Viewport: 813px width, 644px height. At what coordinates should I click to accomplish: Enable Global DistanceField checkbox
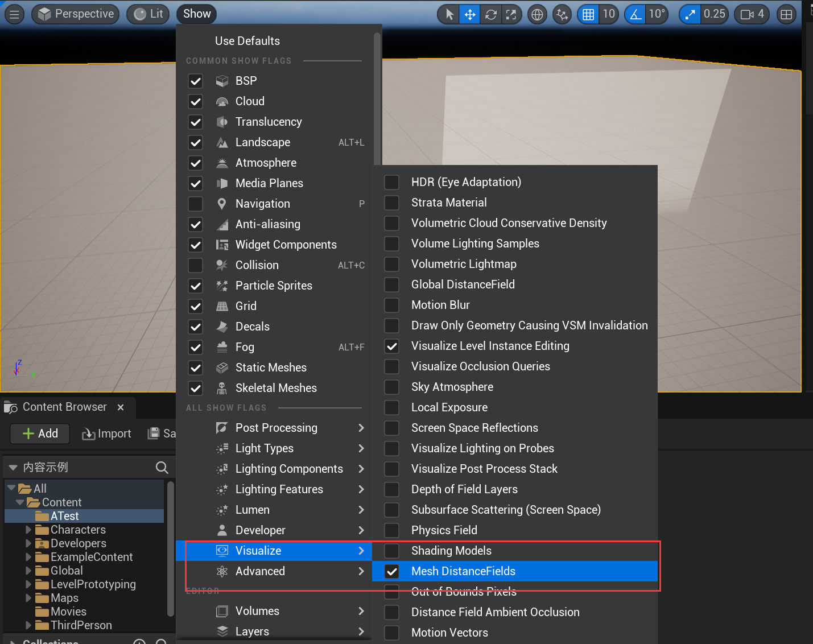click(x=392, y=284)
